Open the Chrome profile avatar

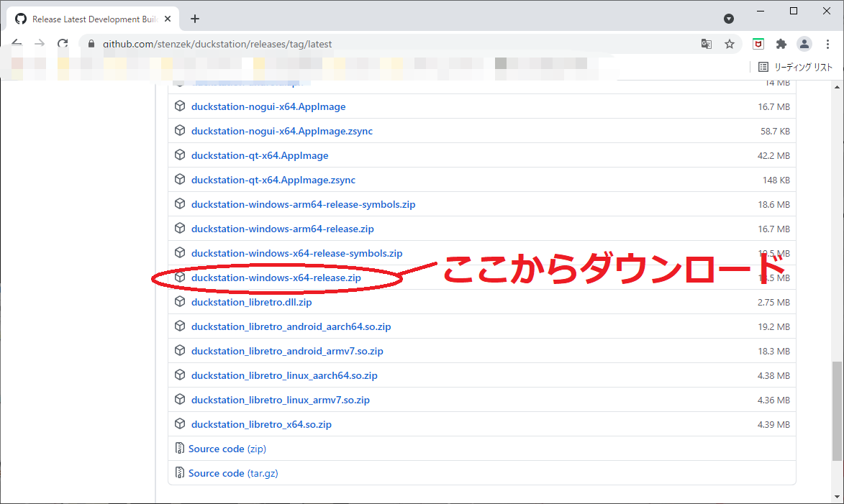pos(804,44)
